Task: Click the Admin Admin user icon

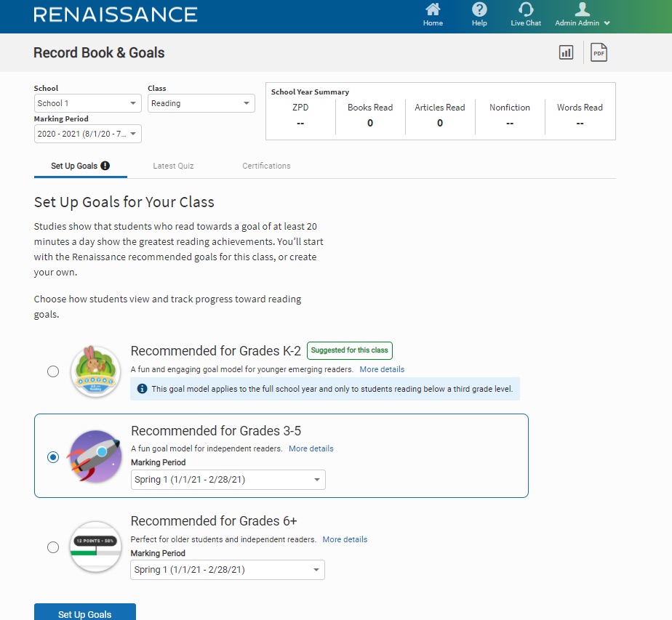Action: [582, 9]
